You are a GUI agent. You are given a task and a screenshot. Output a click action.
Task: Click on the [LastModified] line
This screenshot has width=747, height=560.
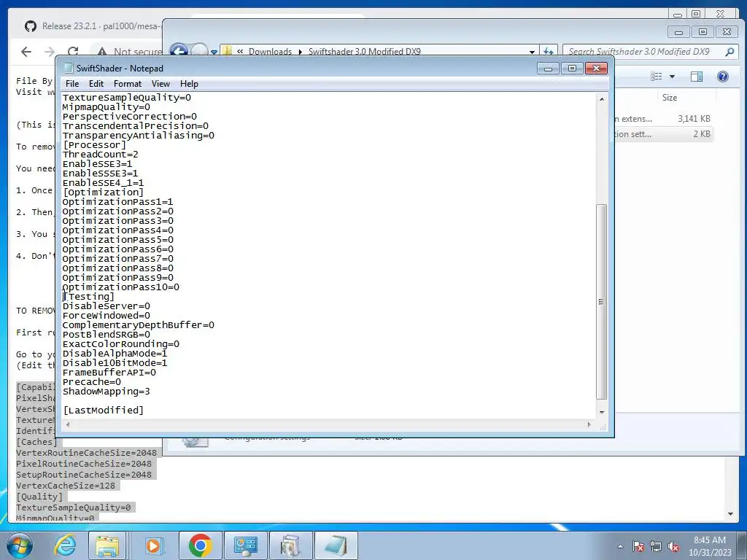coord(103,410)
